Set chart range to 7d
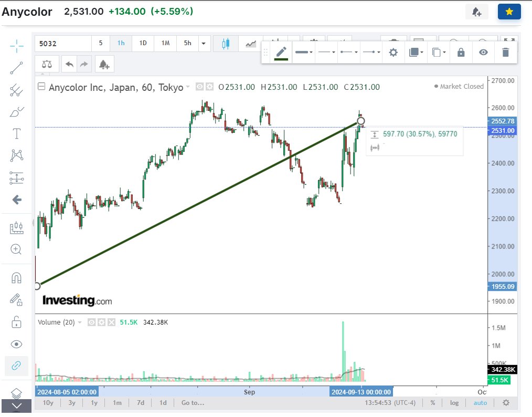Image resolution: width=532 pixels, height=417 pixels. tap(141, 403)
